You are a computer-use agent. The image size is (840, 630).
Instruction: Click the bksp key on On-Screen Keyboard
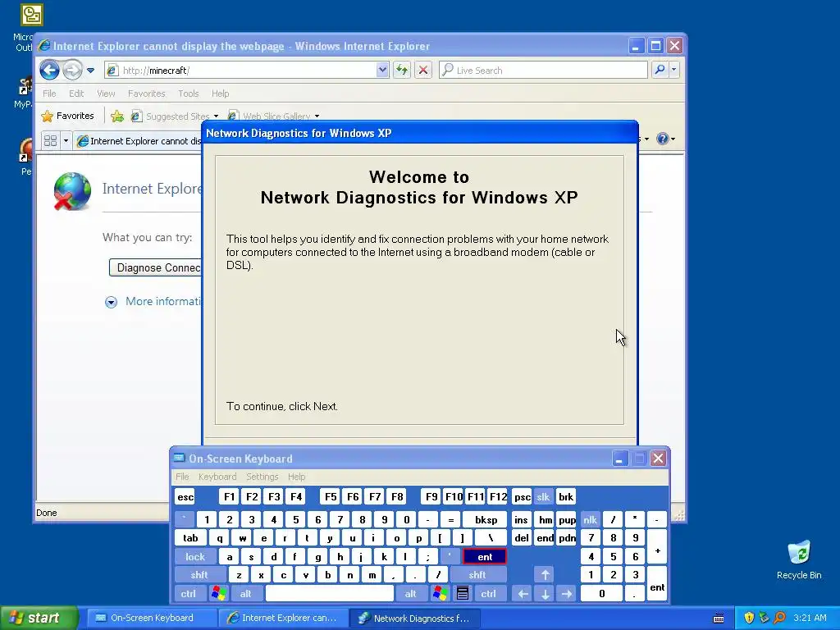tap(486, 519)
